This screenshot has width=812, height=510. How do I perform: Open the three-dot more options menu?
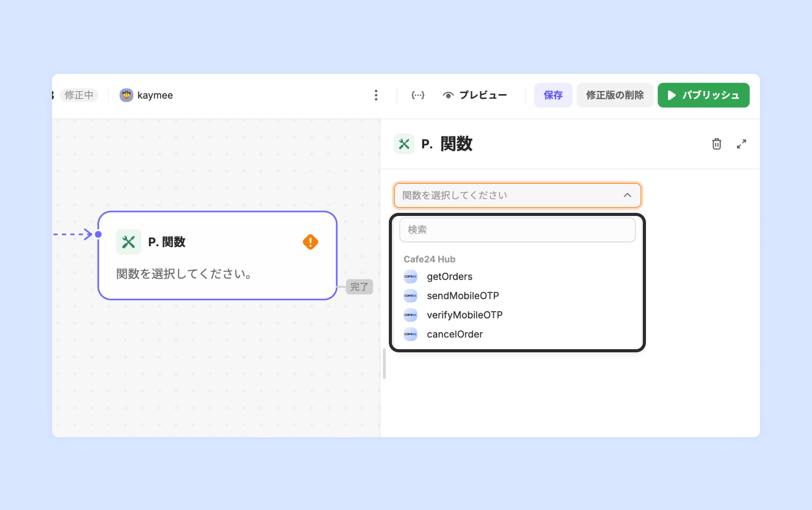(376, 95)
